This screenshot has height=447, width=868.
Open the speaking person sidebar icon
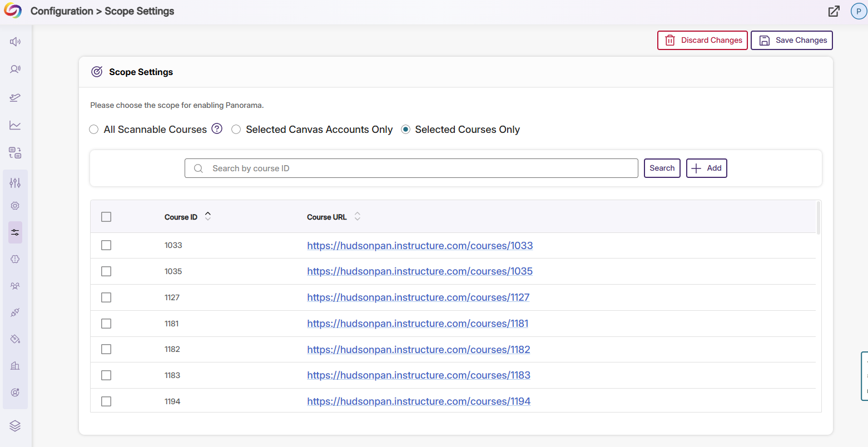[x=15, y=69]
